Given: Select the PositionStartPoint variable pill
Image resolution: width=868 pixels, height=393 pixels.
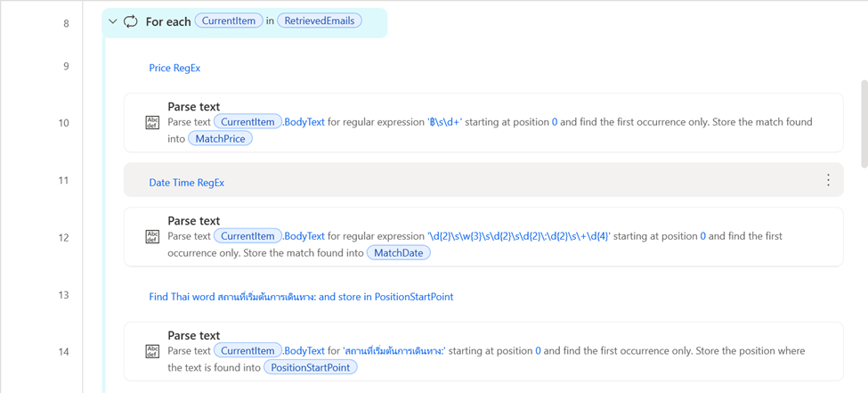Looking at the screenshot, I should 311,366.
